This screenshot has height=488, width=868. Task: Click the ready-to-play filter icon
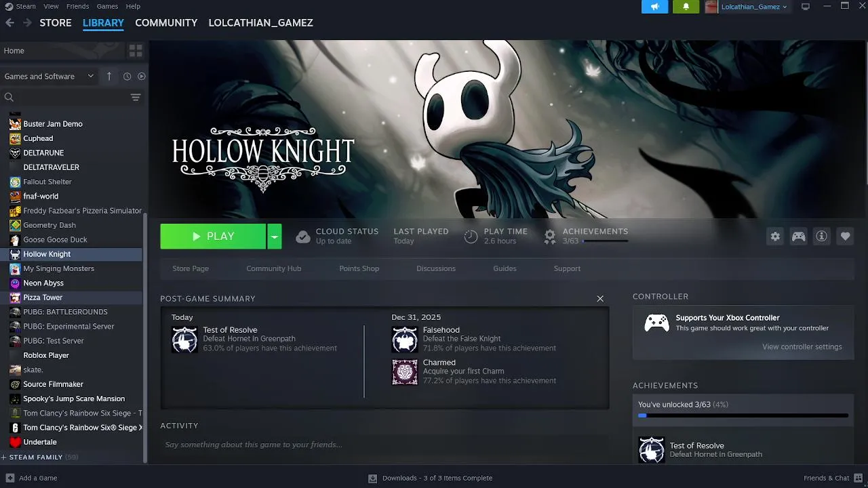pyautogui.click(x=142, y=77)
